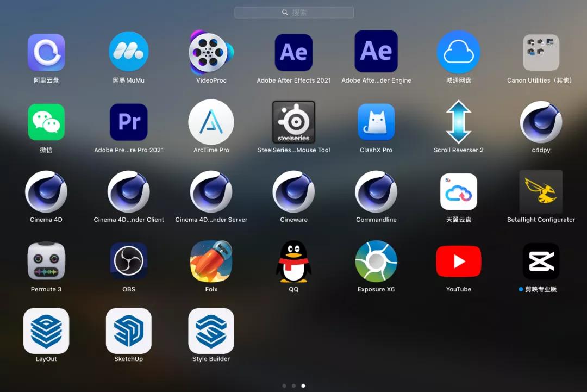Launch the YouTube app

(458, 261)
